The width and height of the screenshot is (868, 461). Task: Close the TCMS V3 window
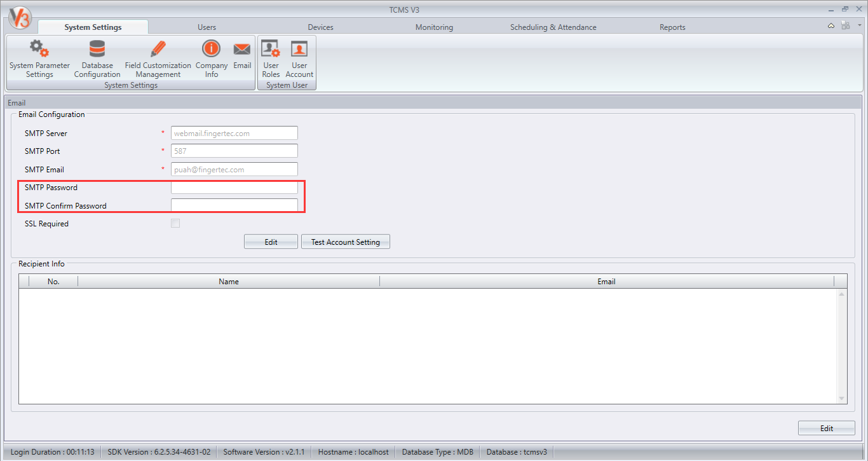click(858, 9)
